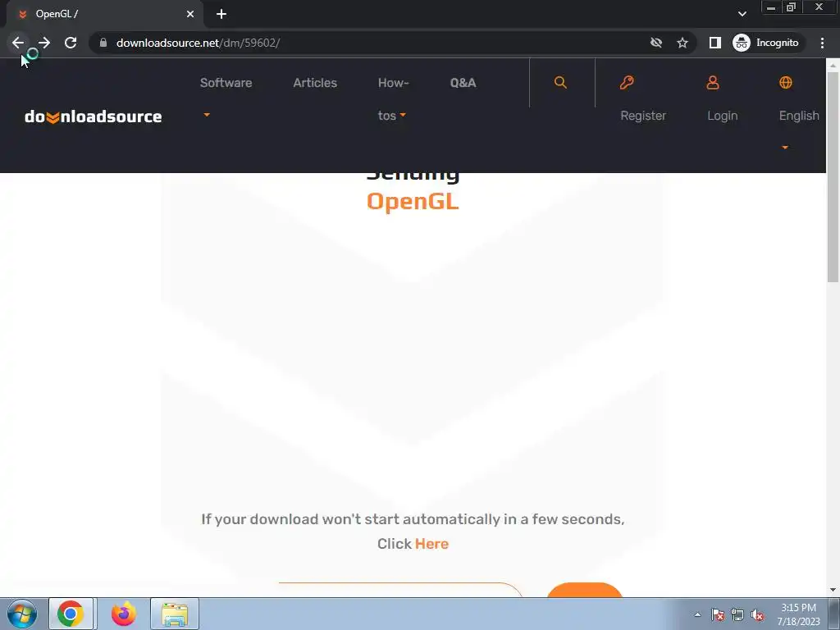Click the downloadsource logo
This screenshot has width=840, height=630.
click(x=94, y=116)
